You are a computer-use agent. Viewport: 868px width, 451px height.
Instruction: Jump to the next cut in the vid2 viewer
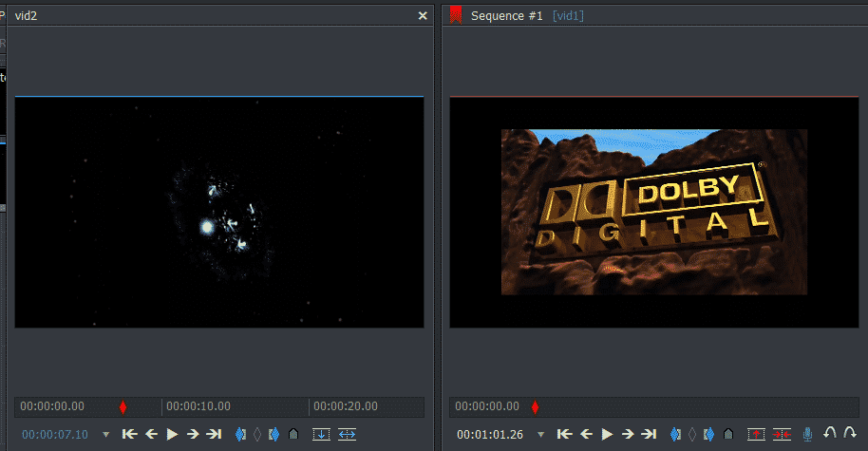click(214, 435)
